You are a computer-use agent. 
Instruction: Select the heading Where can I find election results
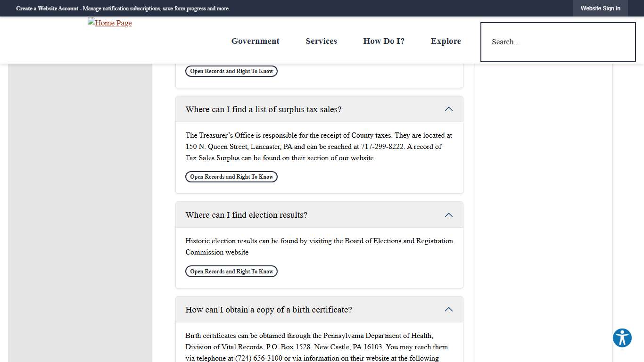pyautogui.click(x=246, y=214)
